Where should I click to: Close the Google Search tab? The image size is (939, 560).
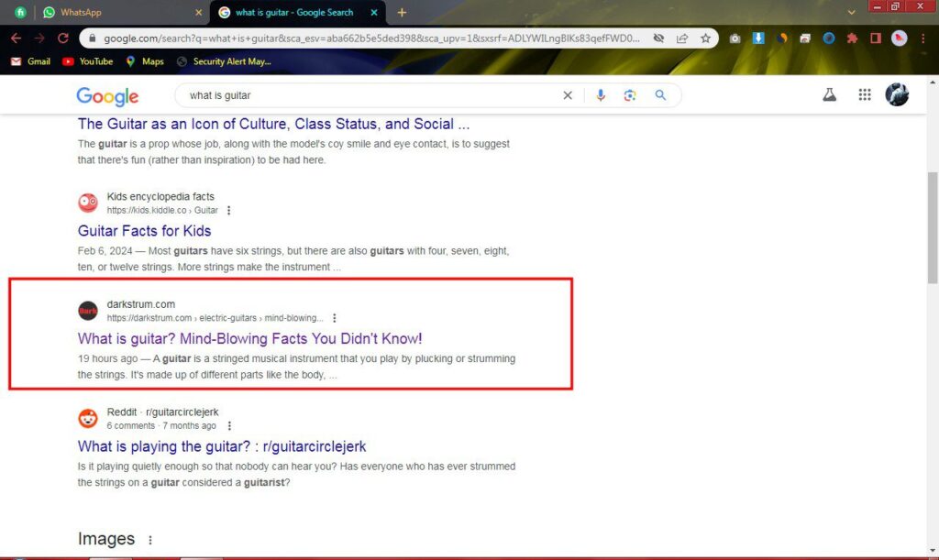pyautogui.click(x=374, y=13)
